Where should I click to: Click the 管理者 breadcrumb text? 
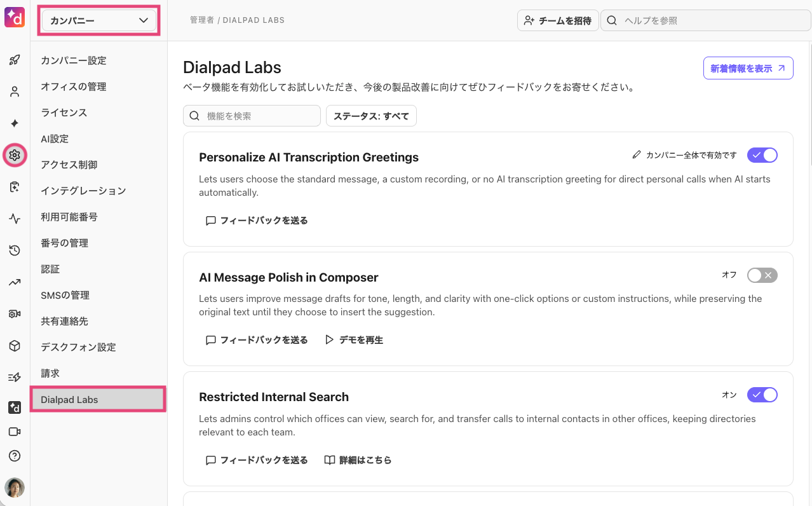[202, 20]
